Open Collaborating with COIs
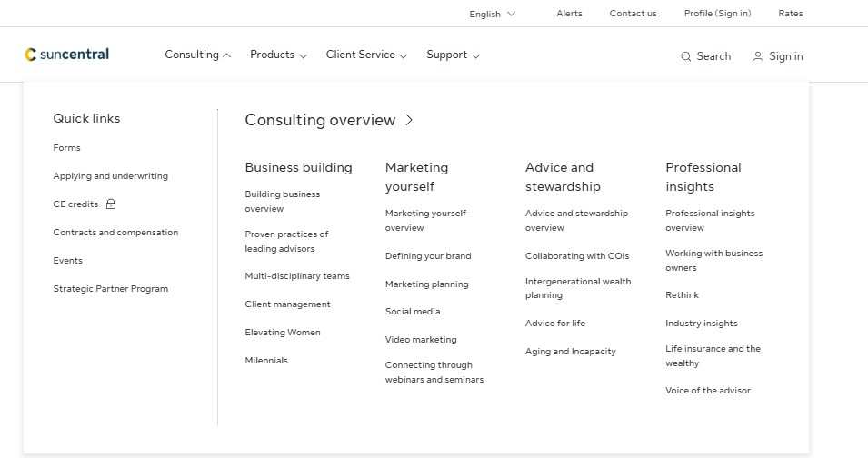868x458 pixels. (577, 256)
